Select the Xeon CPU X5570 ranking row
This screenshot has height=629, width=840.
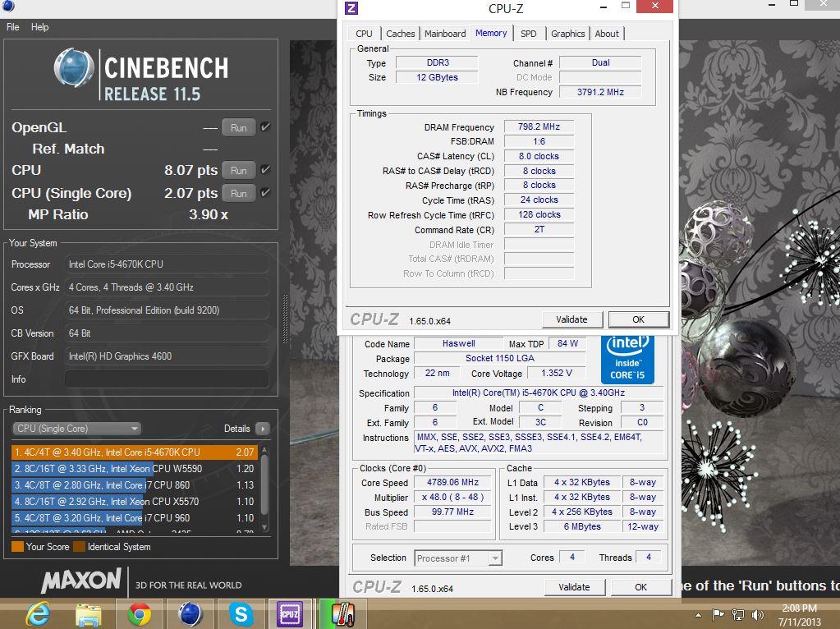(x=134, y=502)
